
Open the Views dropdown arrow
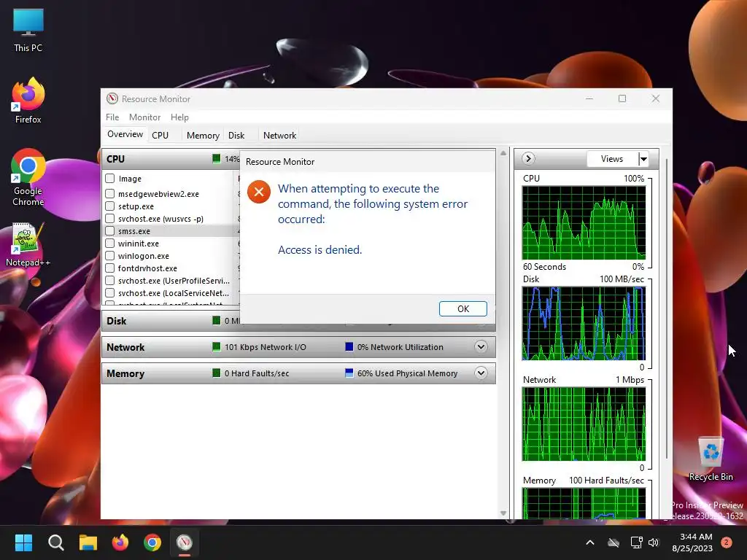click(643, 159)
